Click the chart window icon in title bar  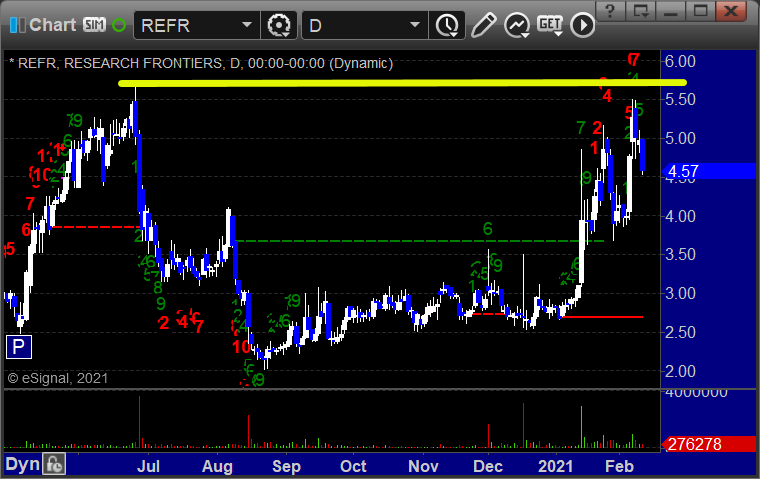tap(17, 25)
